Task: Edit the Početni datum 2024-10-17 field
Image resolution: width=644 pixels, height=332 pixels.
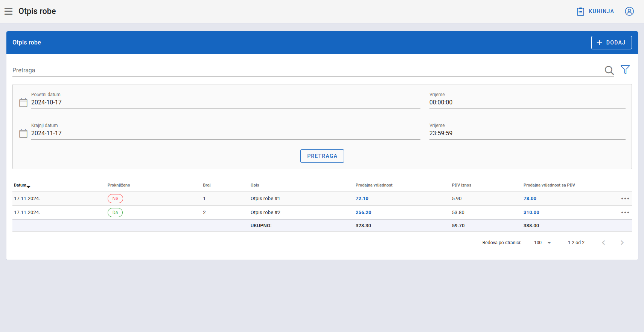Action: coord(225,103)
